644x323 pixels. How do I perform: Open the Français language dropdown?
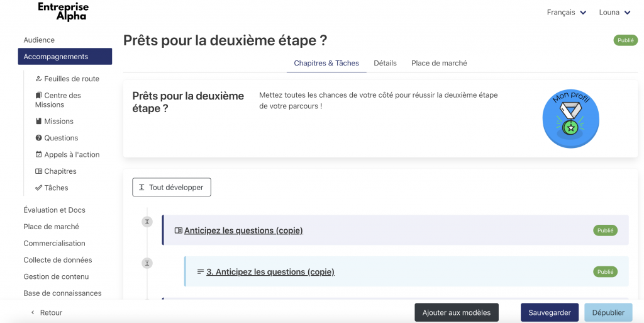[x=566, y=13]
